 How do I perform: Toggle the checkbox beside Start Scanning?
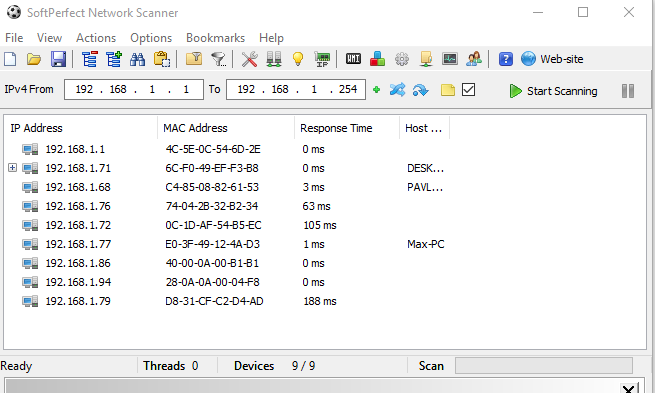468,89
